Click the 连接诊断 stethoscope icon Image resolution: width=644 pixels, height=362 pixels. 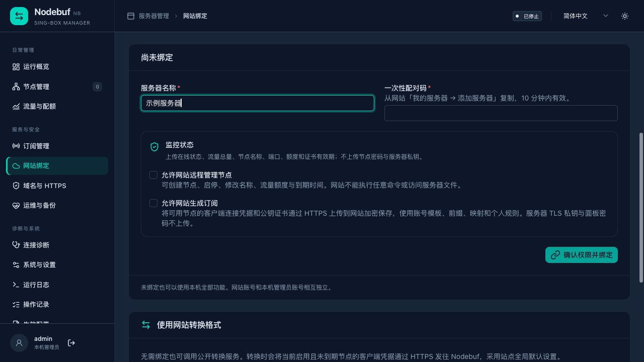(16, 245)
